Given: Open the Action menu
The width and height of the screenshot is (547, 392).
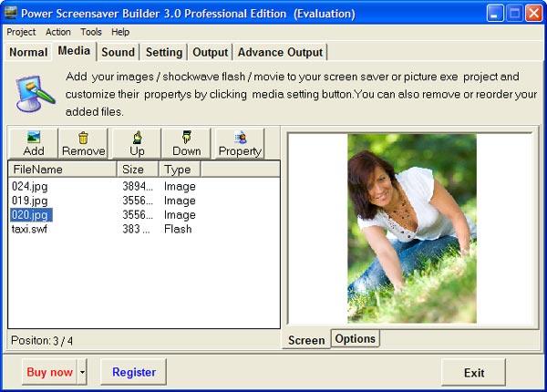Looking at the screenshot, I should pyautogui.click(x=58, y=32).
